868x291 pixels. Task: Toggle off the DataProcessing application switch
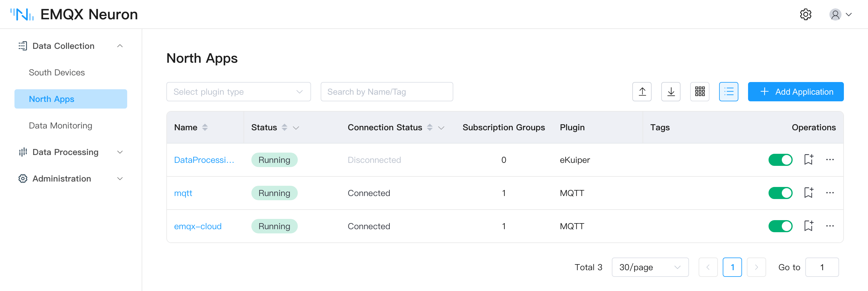(x=780, y=160)
